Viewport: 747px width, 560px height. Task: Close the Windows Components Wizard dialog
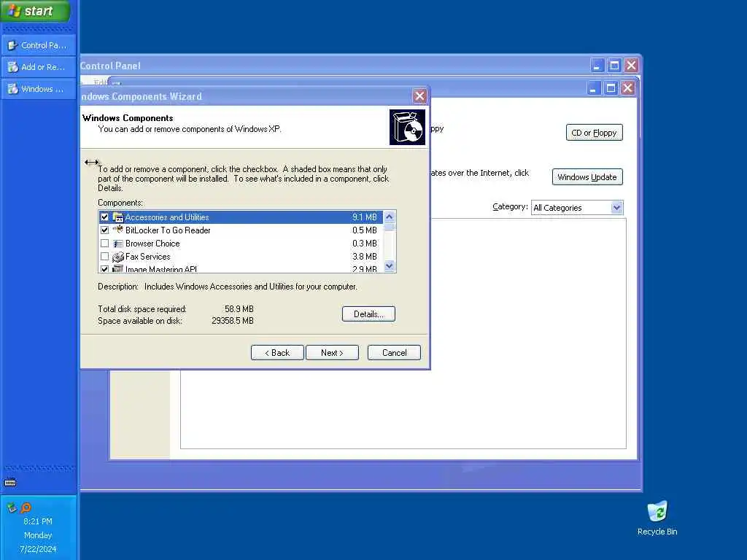click(419, 96)
